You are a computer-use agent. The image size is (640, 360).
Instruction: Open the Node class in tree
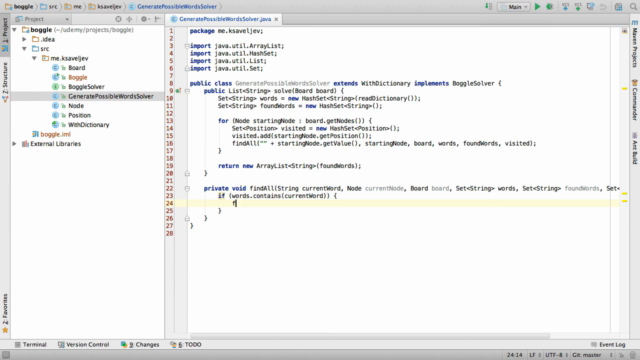click(x=76, y=106)
